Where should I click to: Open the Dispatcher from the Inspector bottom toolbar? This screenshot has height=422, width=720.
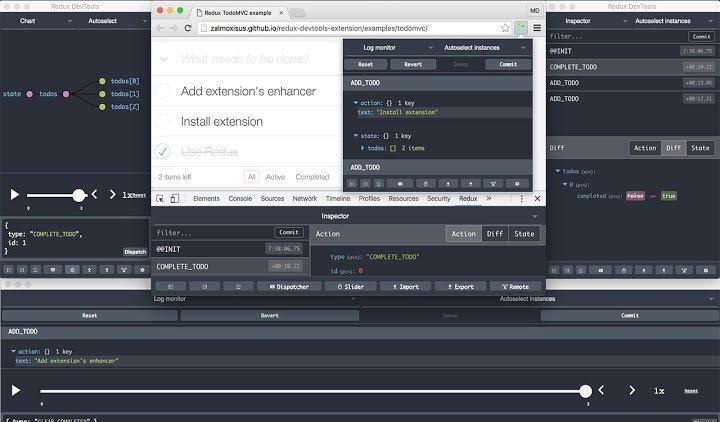(x=281, y=286)
